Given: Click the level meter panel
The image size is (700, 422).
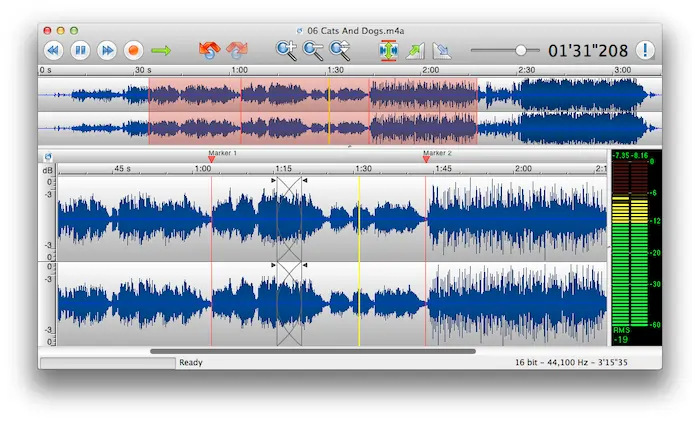Looking at the screenshot, I should point(634,250).
